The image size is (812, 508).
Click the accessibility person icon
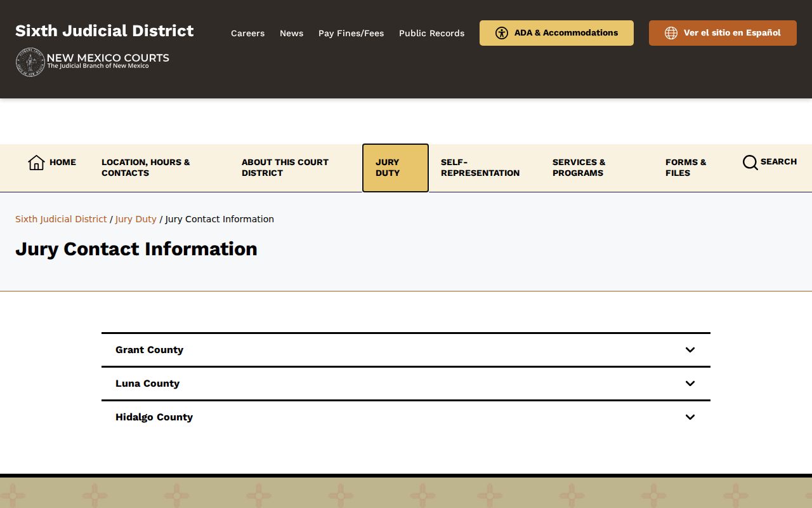(502, 33)
